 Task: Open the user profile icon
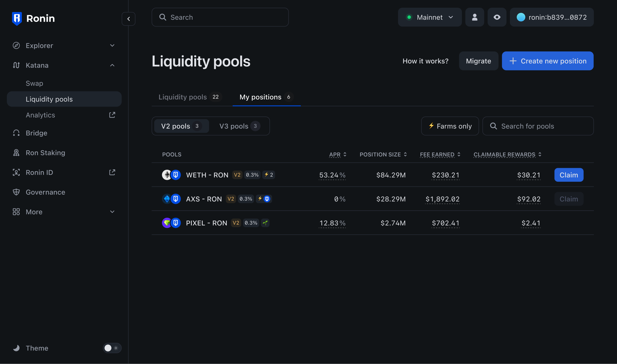474,17
